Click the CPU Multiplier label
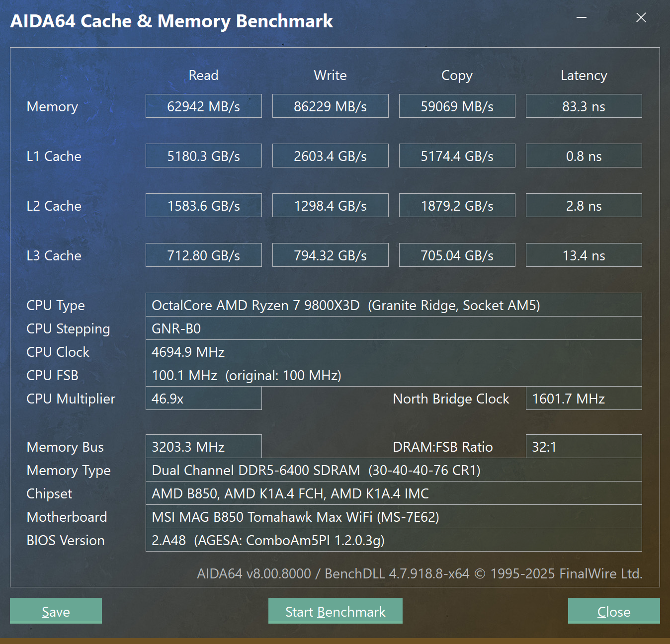The image size is (670, 644). click(x=71, y=399)
